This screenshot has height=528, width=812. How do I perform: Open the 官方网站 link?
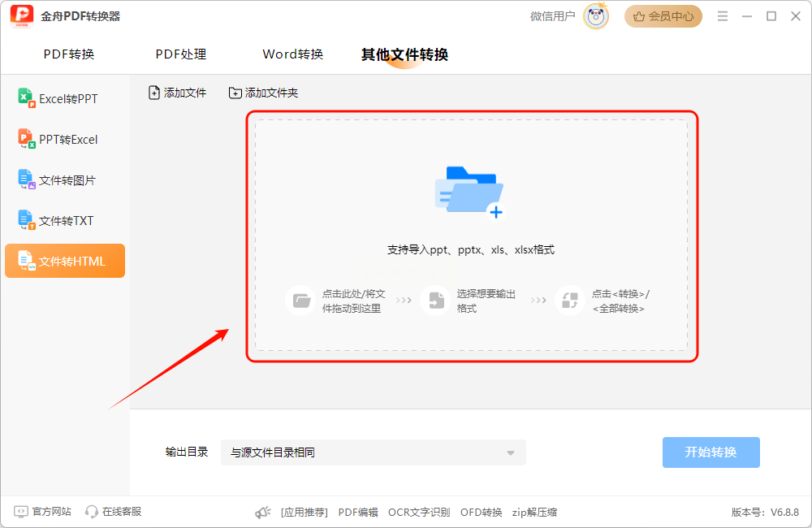pos(42,512)
